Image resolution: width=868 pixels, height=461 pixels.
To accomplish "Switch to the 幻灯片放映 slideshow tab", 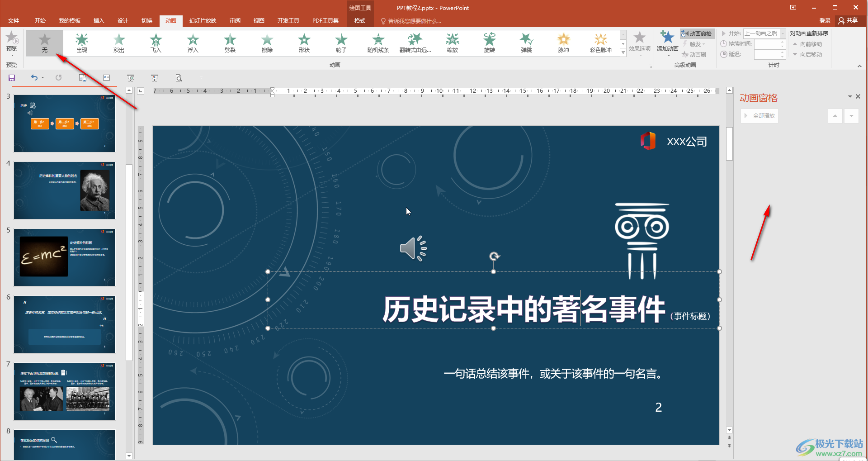I will point(203,21).
